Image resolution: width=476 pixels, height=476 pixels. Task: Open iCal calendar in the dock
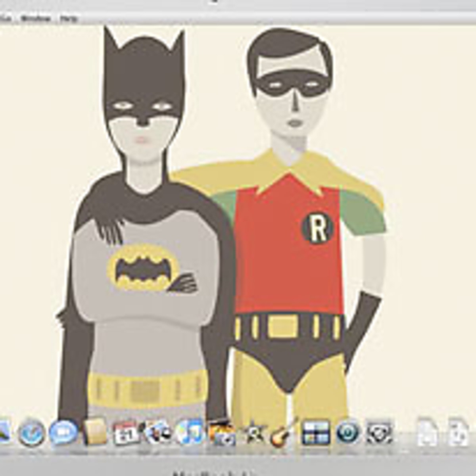tap(126, 433)
